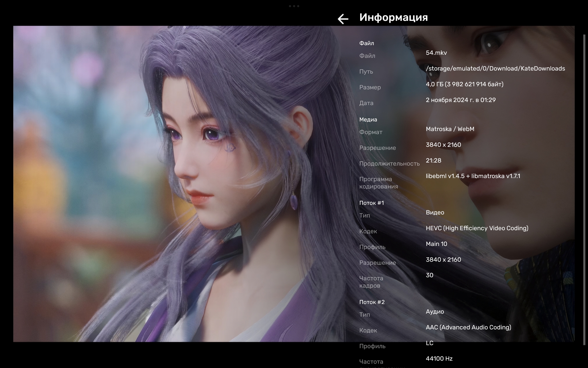Click the AAC audio codec value
Image resolution: width=588 pixels, height=368 pixels.
468,327
